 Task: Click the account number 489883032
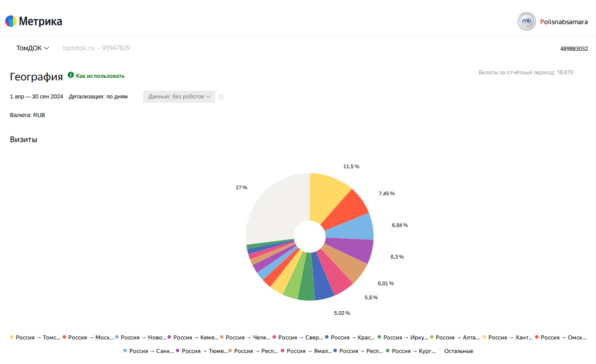pos(574,49)
